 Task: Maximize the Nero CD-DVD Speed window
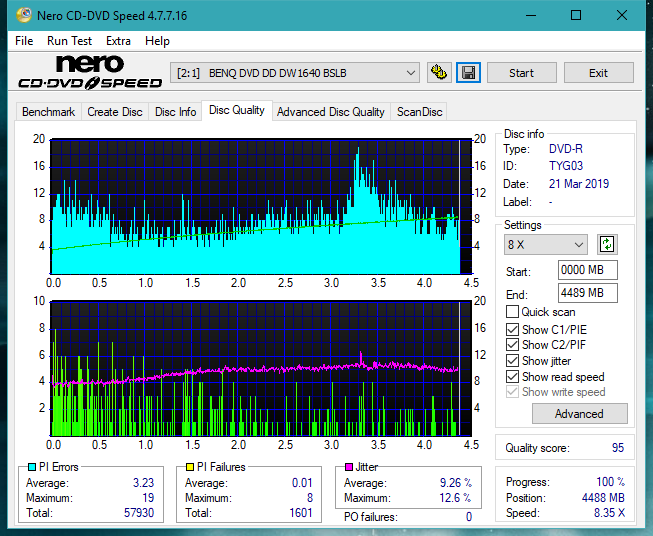tap(576, 15)
